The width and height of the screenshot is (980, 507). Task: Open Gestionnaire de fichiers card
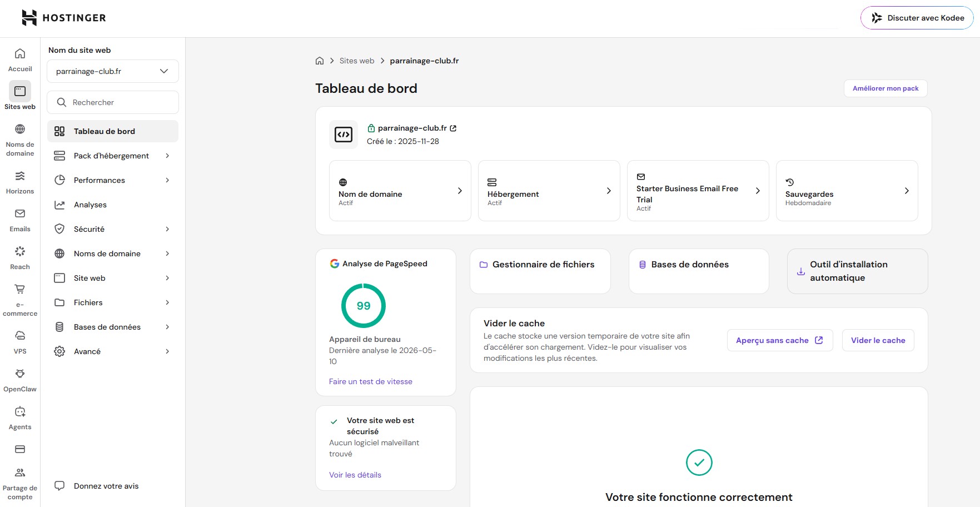(x=540, y=271)
